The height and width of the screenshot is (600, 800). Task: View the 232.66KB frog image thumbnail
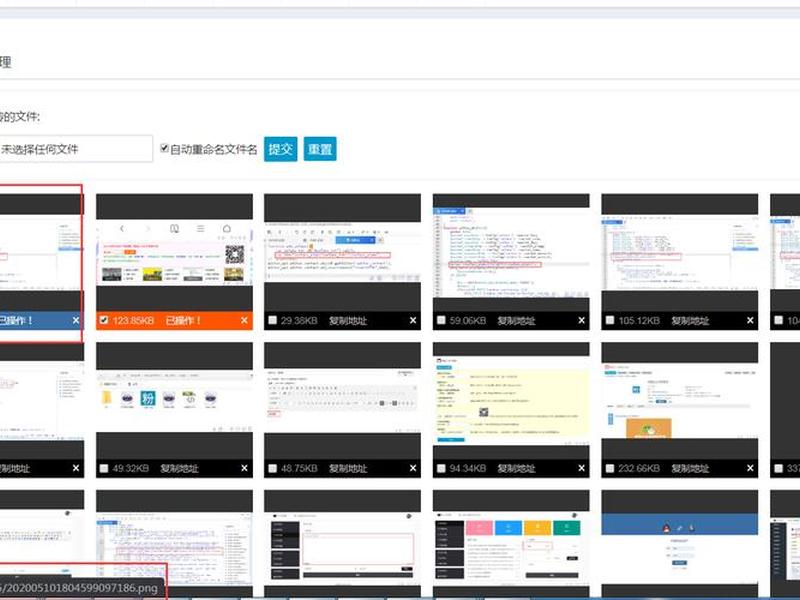click(x=680, y=401)
